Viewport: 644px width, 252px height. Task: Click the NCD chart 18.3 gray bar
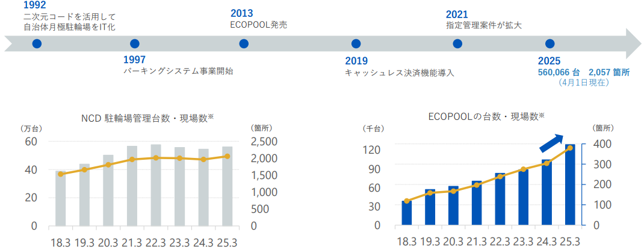tap(60, 198)
